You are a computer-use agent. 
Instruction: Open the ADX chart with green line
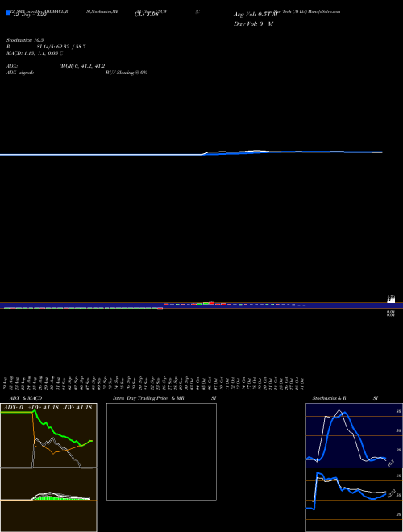(48, 435)
